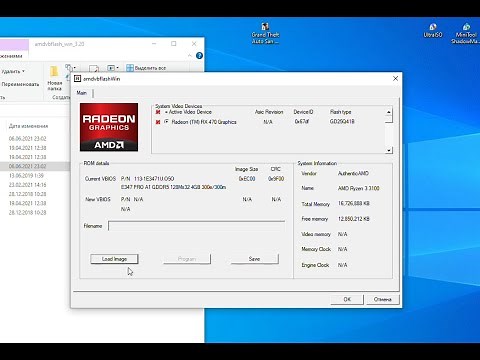Open the UltraISO desktop shortcut
Screen dimensions: 480x360
pyautogui.click(x=433, y=30)
